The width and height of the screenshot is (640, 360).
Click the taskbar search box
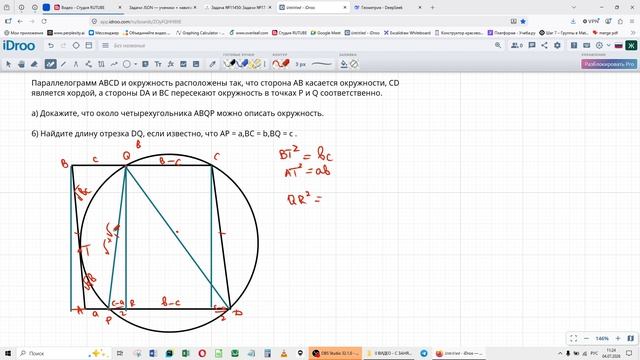(x=63, y=353)
